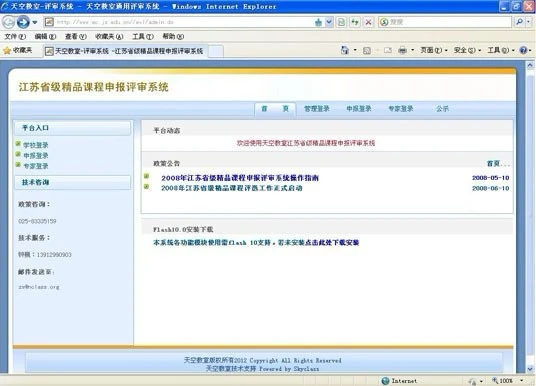The image size is (536, 386).
Task: Click the green bullet beside 操作指南 announcement
Action: (x=147, y=176)
